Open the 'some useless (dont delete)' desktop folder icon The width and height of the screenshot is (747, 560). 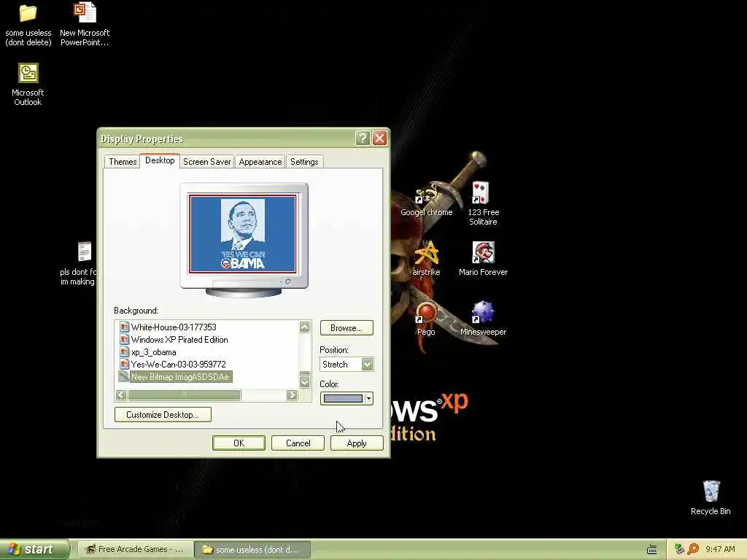pyautogui.click(x=28, y=13)
